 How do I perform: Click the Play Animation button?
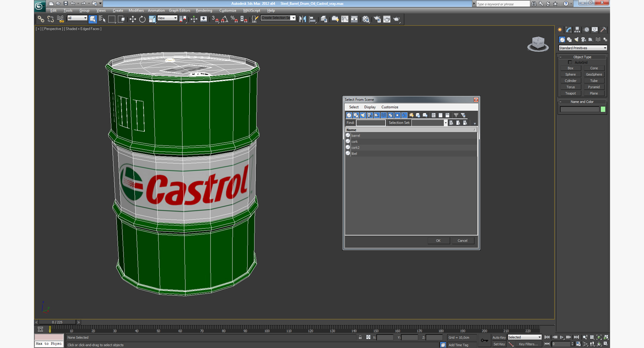click(x=561, y=337)
